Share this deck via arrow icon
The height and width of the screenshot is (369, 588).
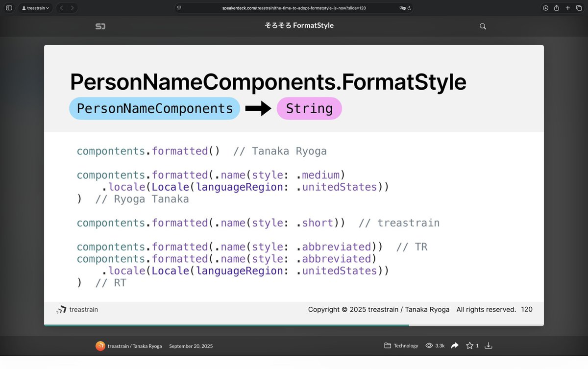pyautogui.click(x=454, y=345)
